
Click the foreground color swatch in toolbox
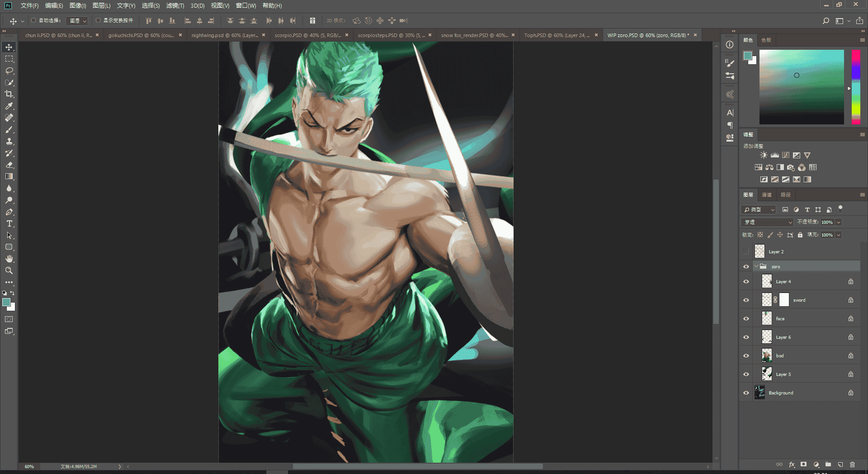coord(6,303)
